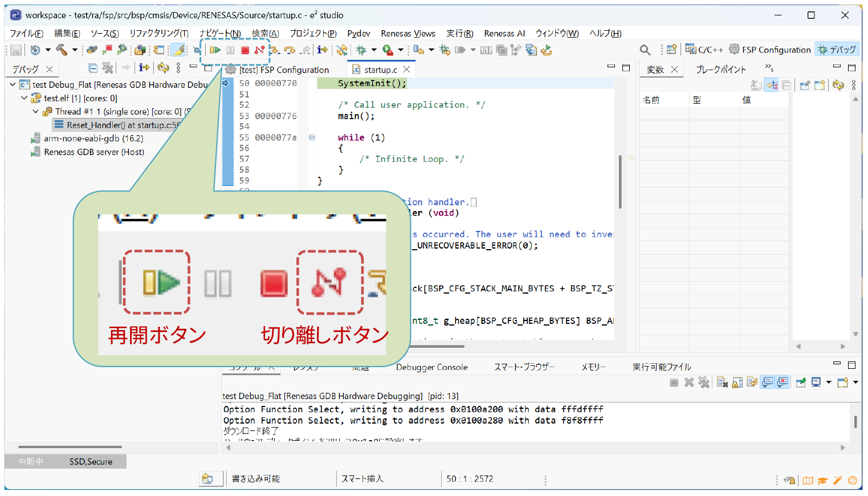Click the hammer Build icon

tap(62, 50)
